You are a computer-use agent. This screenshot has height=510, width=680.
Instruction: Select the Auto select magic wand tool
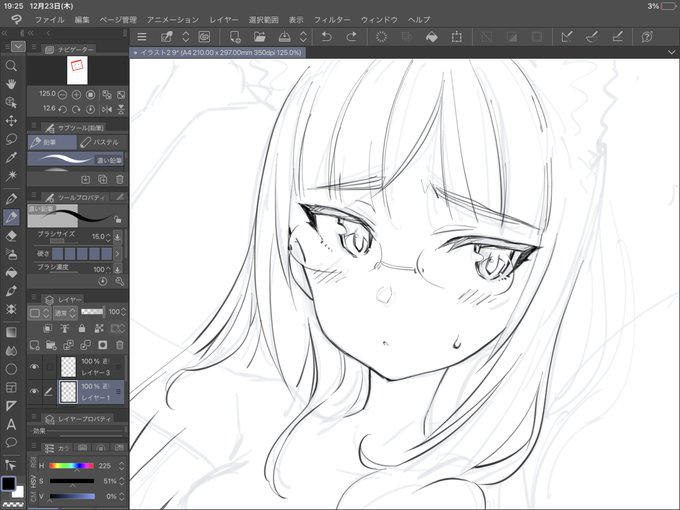[x=11, y=176]
